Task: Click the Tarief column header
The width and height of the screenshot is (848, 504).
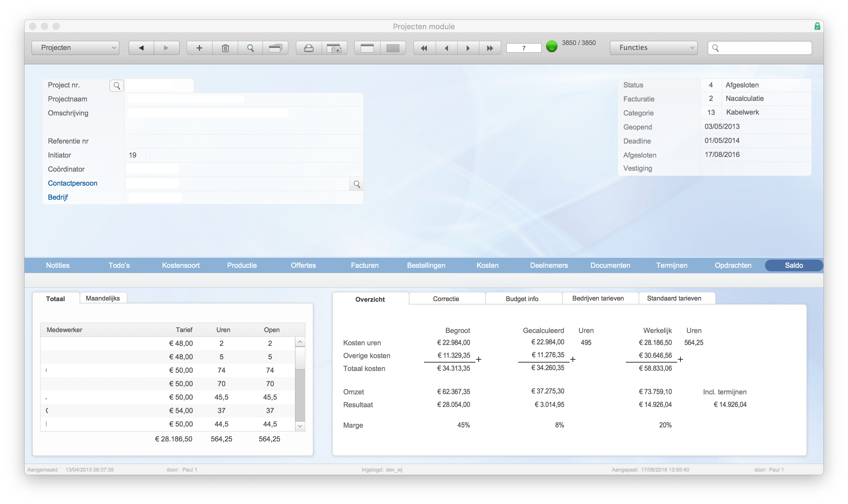Action: coord(184,329)
